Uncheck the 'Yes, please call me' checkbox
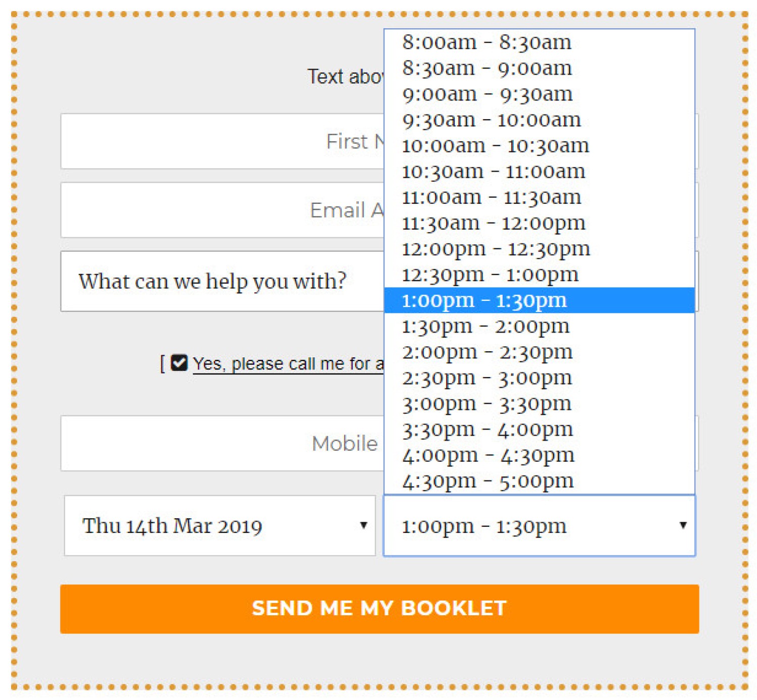Viewport: 757px width, 700px height. [x=179, y=362]
